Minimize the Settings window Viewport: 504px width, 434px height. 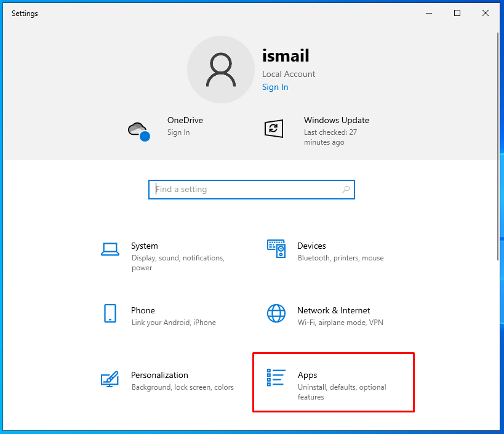click(x=429, y=13)
